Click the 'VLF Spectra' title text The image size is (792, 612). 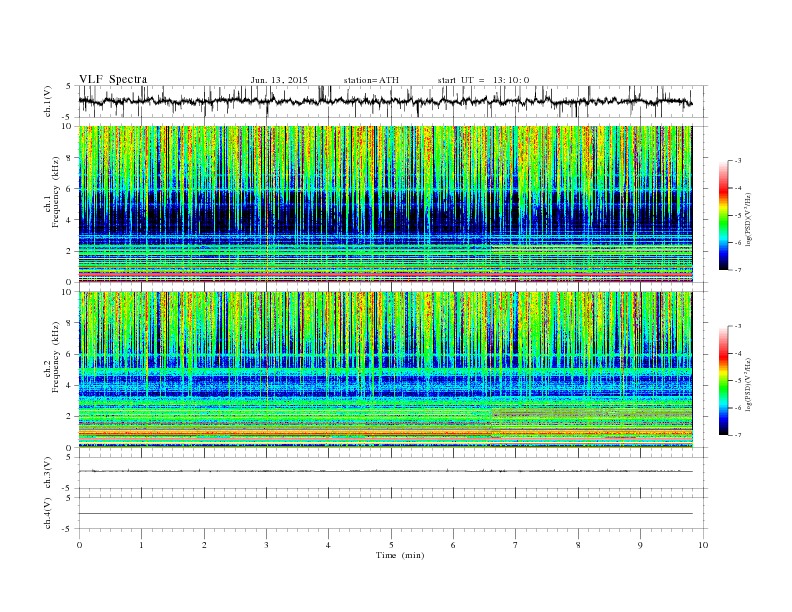(113, 79)
